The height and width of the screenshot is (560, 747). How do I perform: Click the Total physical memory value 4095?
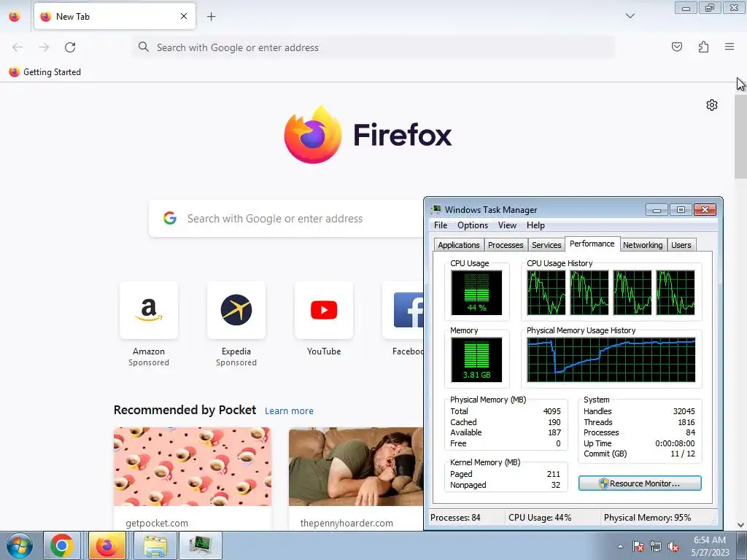551,411
